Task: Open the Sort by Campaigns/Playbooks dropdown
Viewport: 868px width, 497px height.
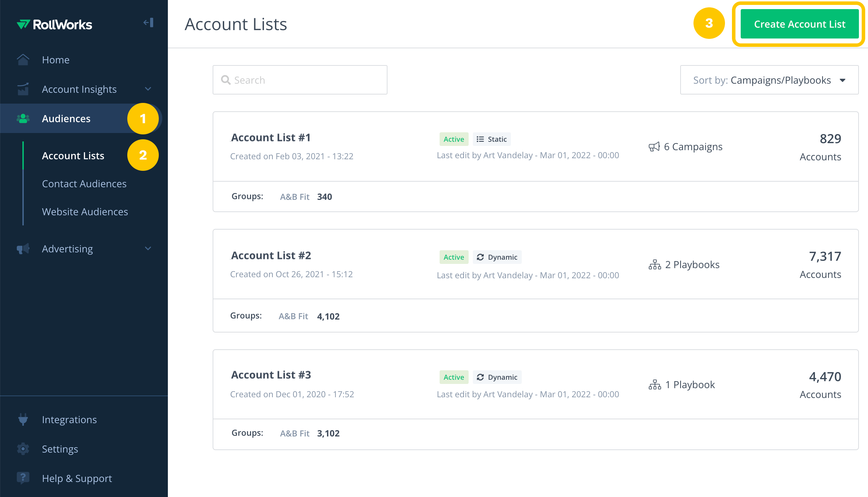Action: click(769, 80)
